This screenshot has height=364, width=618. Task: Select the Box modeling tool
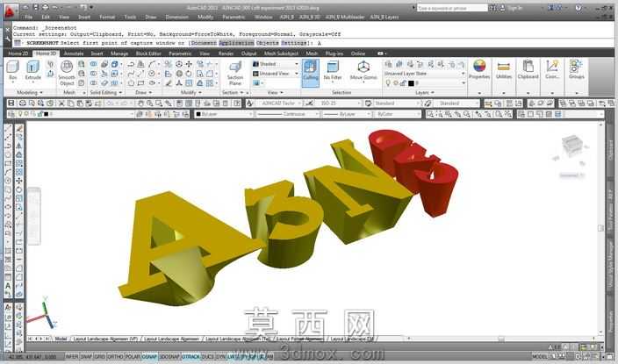point(12,70)
